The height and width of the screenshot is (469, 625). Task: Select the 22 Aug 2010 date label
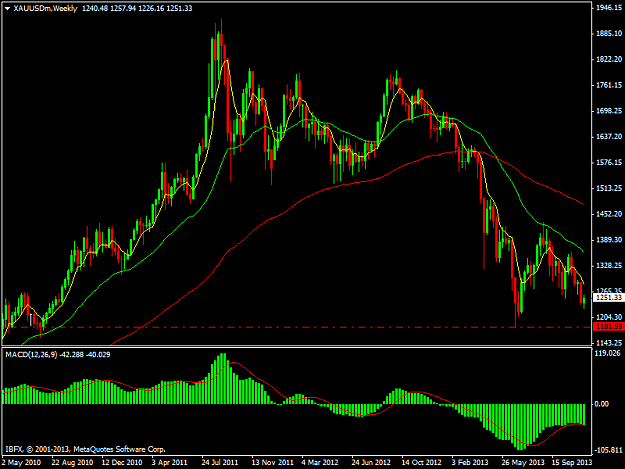coord(73,463)
